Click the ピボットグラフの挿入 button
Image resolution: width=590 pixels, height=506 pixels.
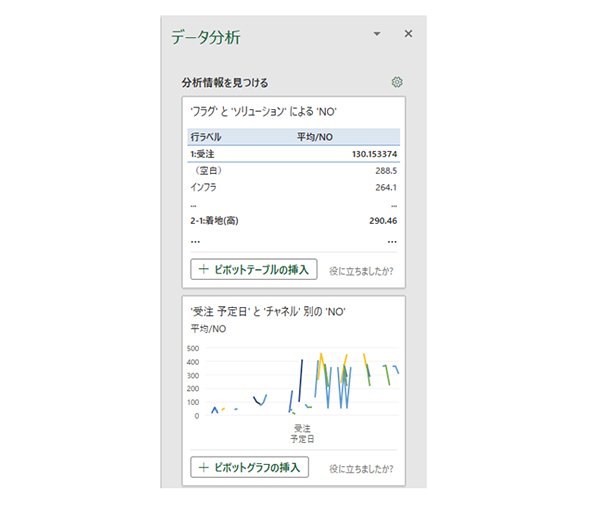249,467
